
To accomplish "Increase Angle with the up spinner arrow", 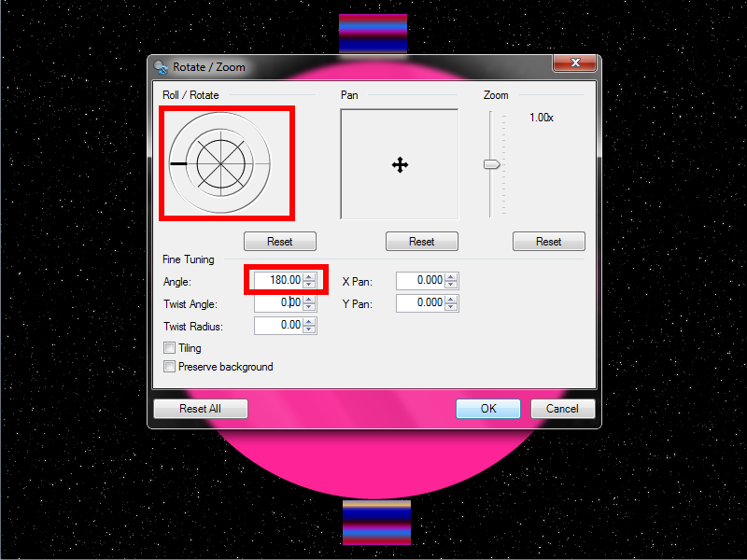I will [x=310, y=276].
